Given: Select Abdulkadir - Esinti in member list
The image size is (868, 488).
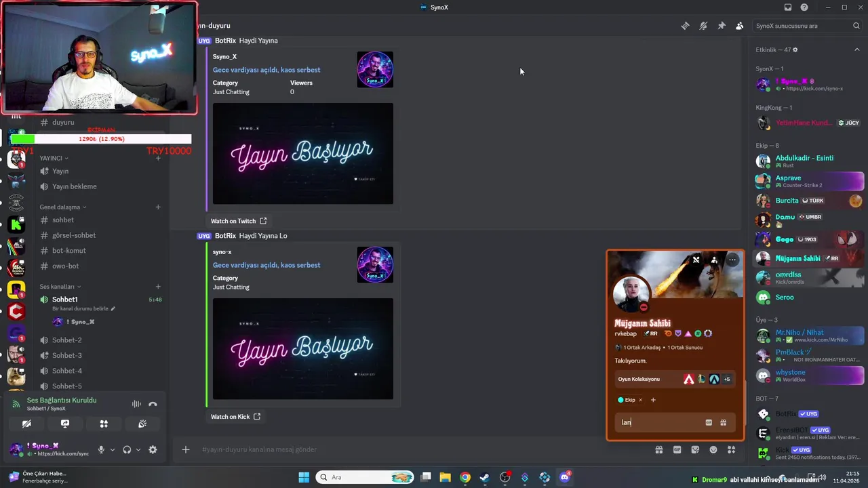Looking at the screenshot, I should (x=809, y=161).
